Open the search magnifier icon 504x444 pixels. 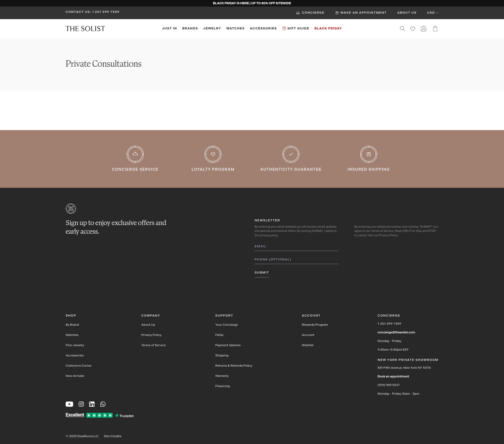(402, 29)
